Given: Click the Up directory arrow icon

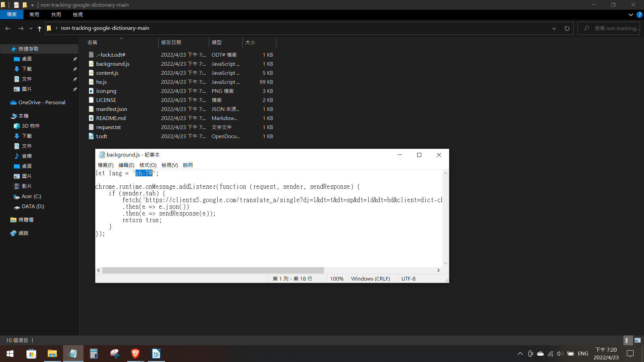Looking at the screenshot, I should (x=40, y=28).
